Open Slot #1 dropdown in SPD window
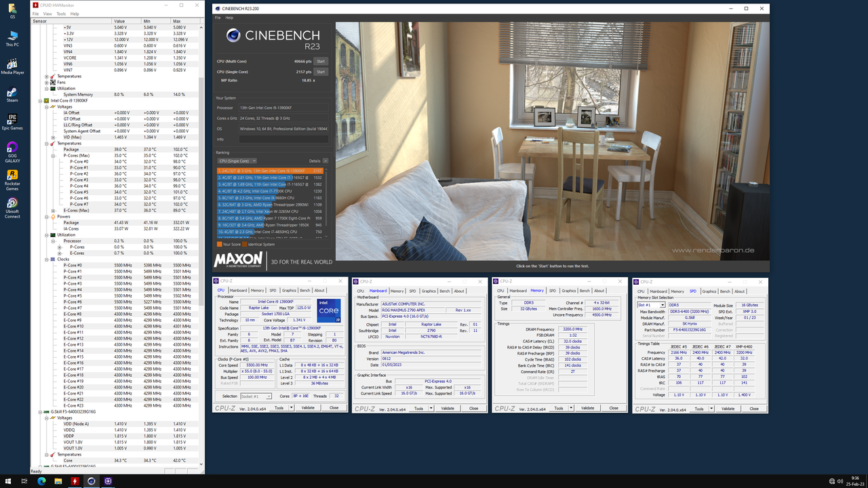This screenshot has height=488, width=868. coord(652,305)
